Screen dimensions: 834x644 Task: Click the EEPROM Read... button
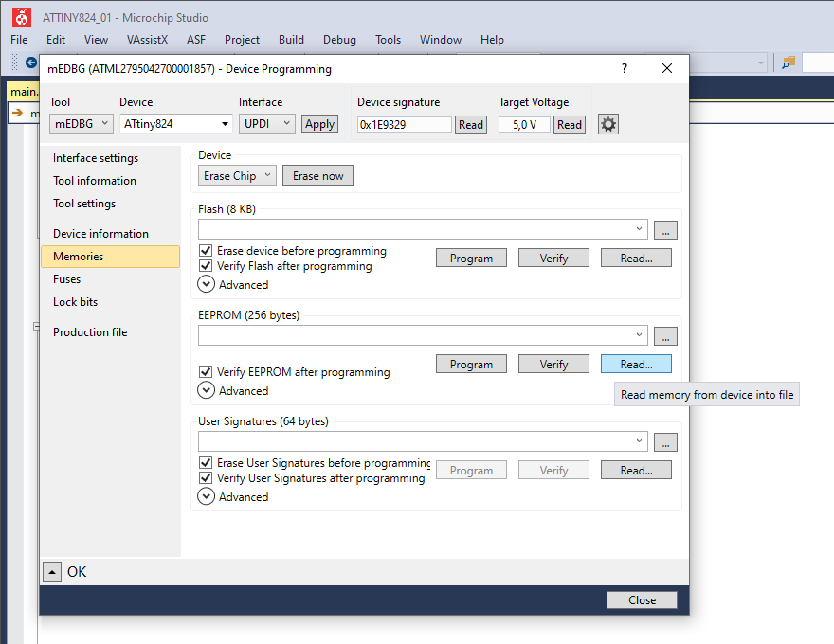[636, 364]
